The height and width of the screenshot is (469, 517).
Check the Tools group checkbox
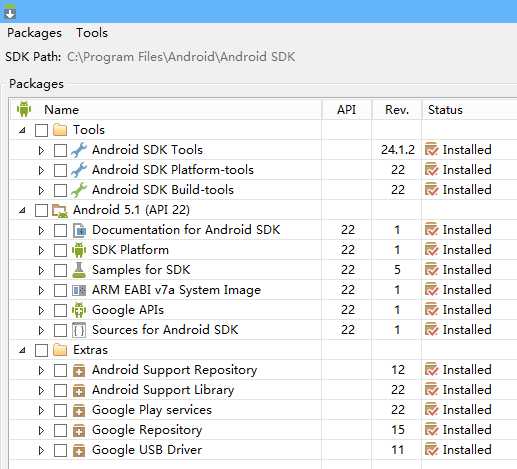click(x=41, y=130)
